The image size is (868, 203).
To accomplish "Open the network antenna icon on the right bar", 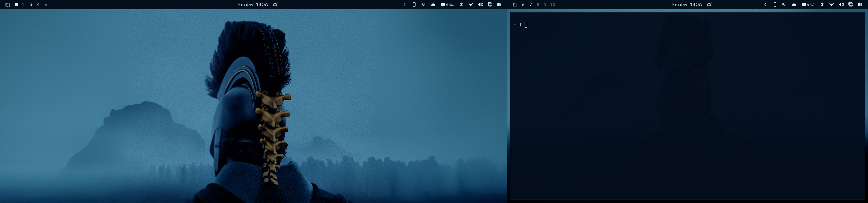I will (x=785, y=5).
